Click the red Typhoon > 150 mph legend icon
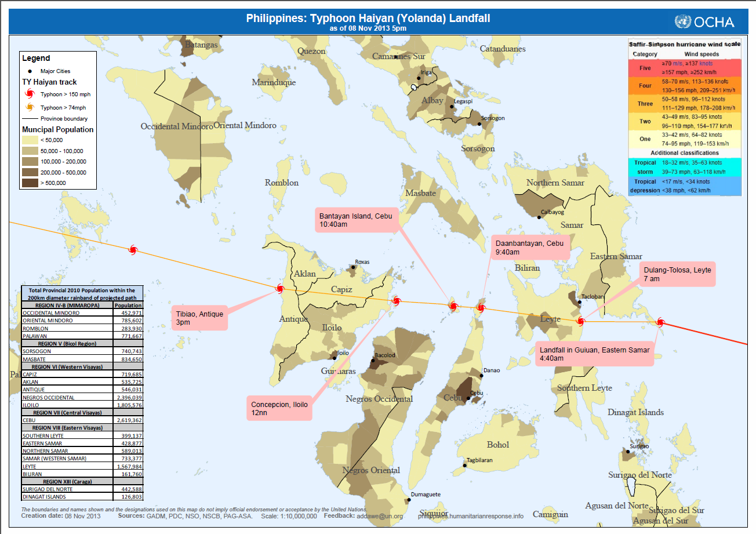Image resolution: width=756 pixels, height=534 pixels. tap(29, 94)
